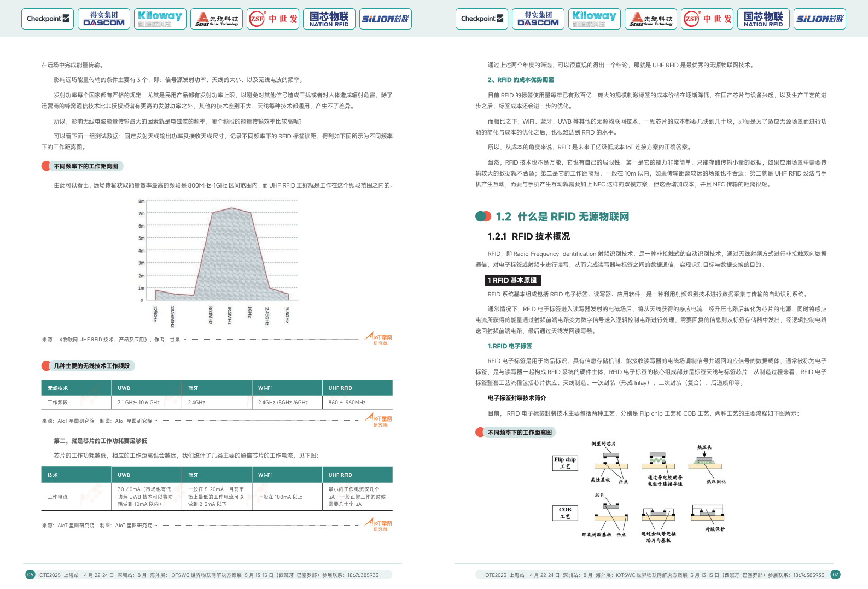This screenshot has width=868, height=589.
Task: Click the bold text '第二，就是芯片的工作功耗要足够低'
Action: tap(100, 441)
